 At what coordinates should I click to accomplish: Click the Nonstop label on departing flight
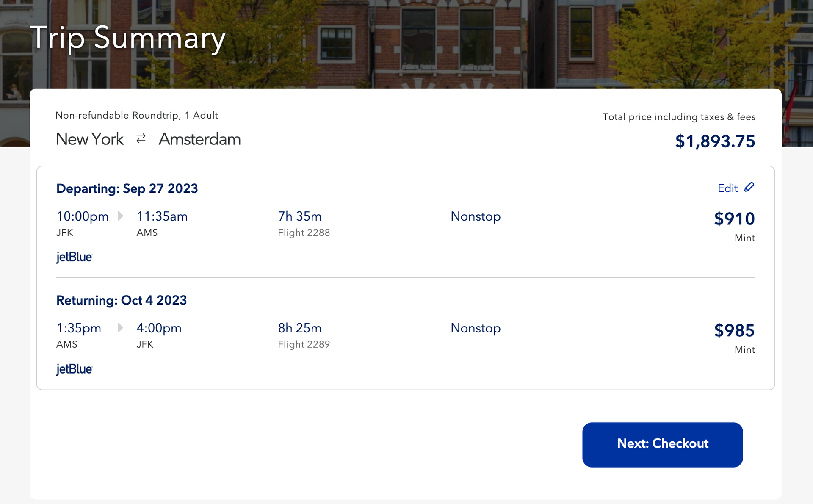[x=476, y=216]
